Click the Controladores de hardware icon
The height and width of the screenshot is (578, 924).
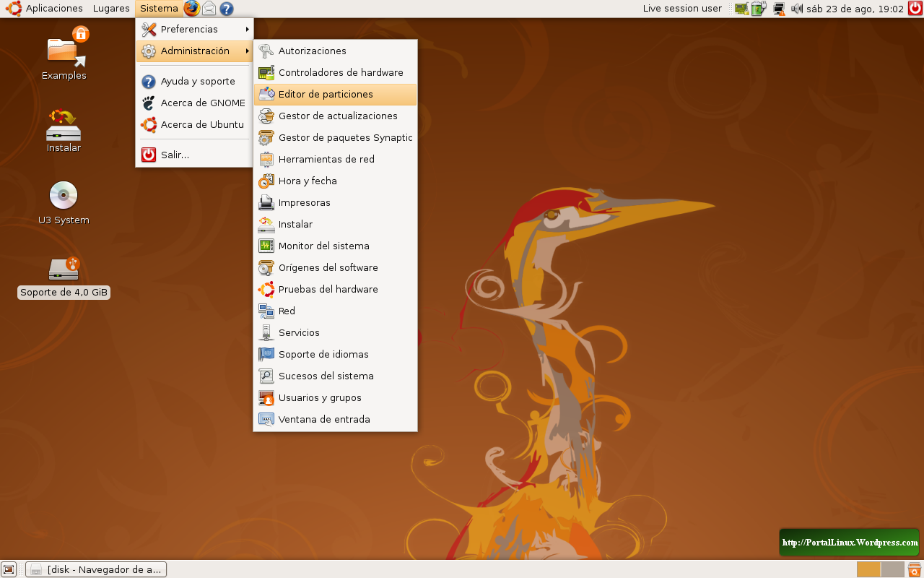coord(266,73)
